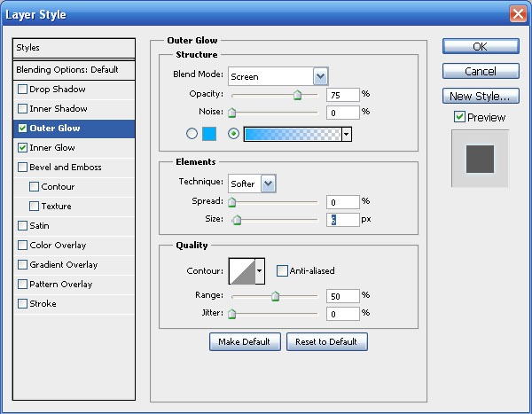
Task: Click the layer style preview thumbnail
Action: click(480, 159)
